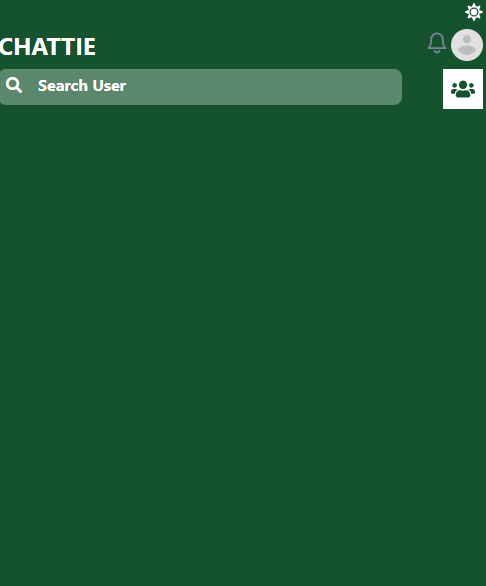486x586 pixels.
Task: Click the CHATTIE logo heading
Action: [x=47, y=47]
